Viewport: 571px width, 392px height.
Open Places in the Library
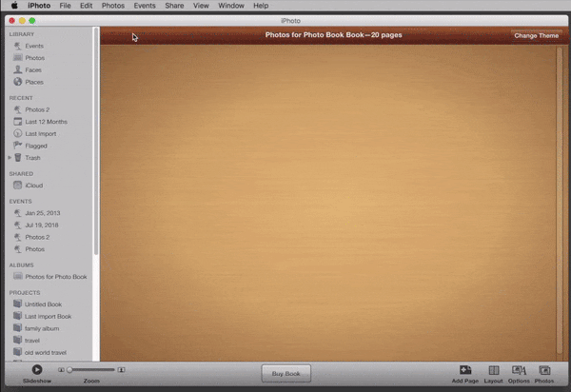point(33,82)
